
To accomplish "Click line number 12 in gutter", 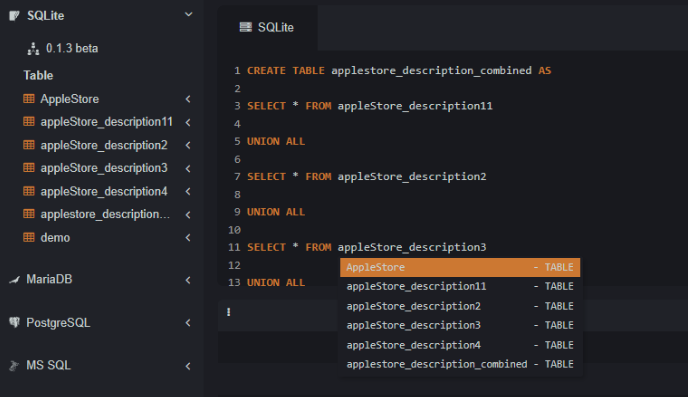I will pos(234,265).
